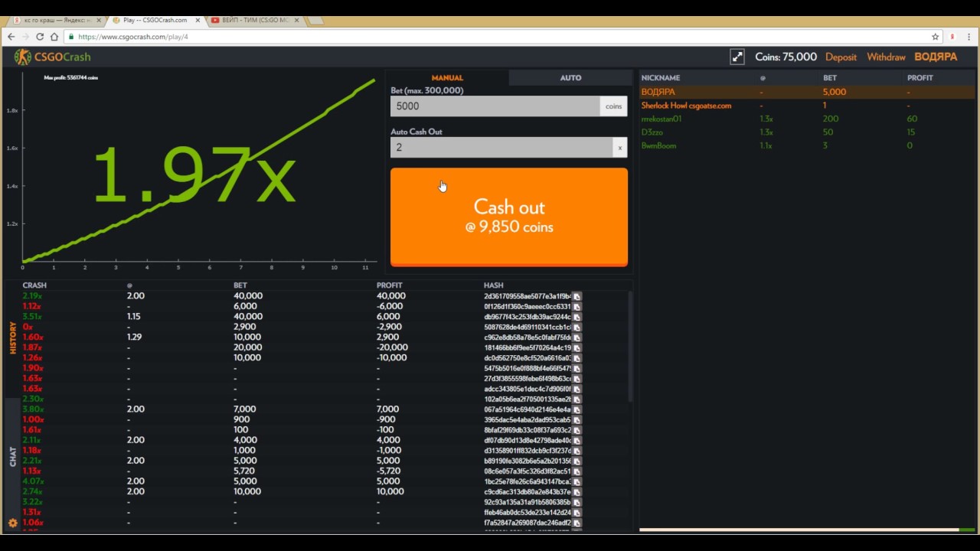Switch to the MANUAL betting tab

pyautogui.click(x=447, y=77)
